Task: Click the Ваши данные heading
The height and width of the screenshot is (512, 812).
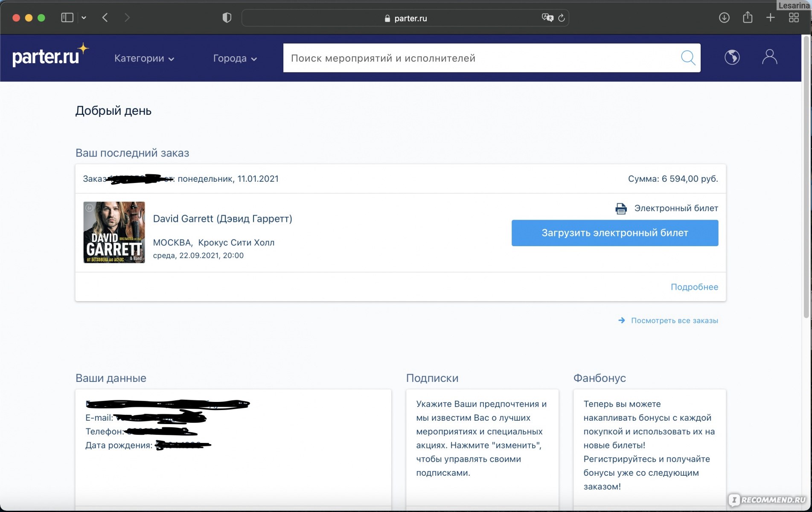Action: [111, 378]
